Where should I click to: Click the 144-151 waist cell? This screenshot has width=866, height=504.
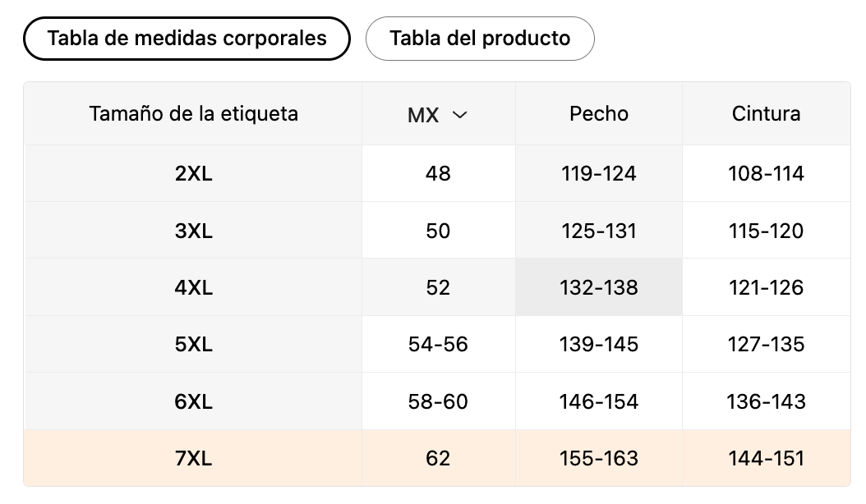coord(766,459)
